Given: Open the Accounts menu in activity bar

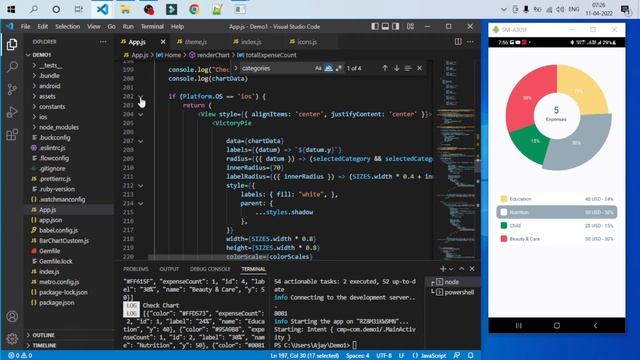Looking at the screenshot, I should click(x=12, y=316).
